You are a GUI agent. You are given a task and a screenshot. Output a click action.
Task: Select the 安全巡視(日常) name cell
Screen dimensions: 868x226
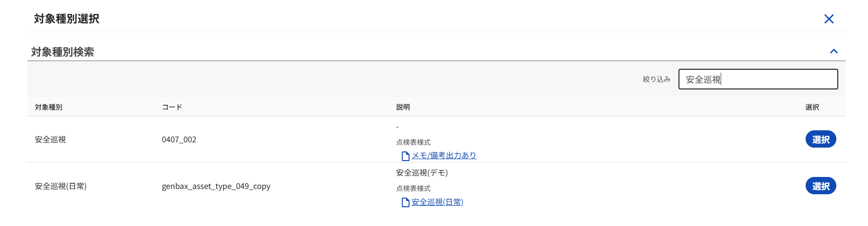click(60, 186)
